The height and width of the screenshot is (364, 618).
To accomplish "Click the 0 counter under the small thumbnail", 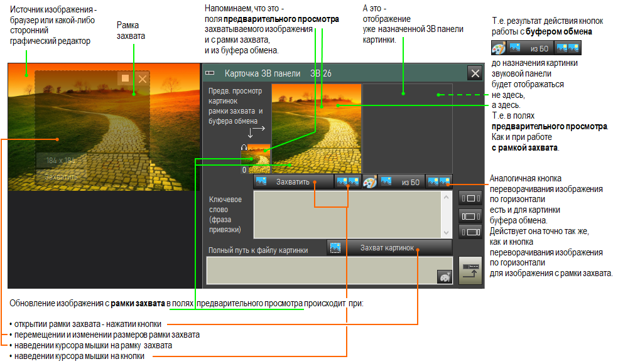I will 244,170.
